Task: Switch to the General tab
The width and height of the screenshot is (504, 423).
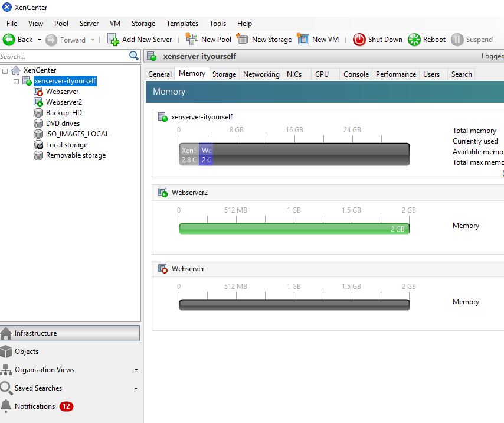Action: click(160, 74)
